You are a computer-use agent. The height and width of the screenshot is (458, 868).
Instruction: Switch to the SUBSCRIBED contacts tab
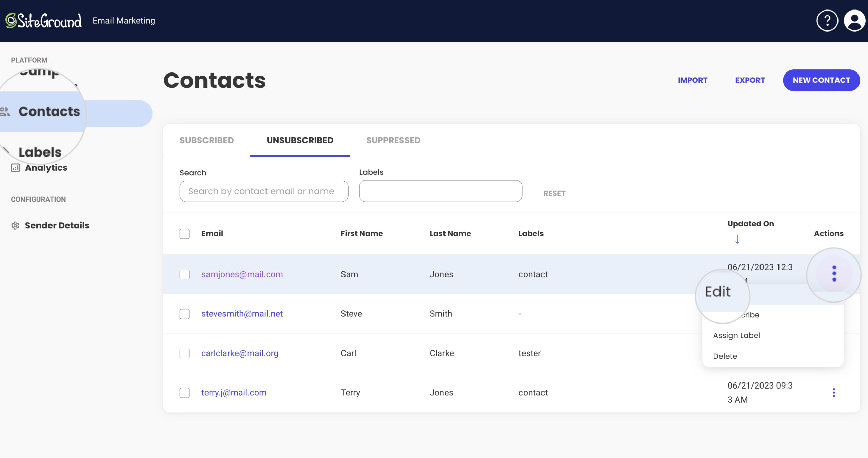pos(207,140)
